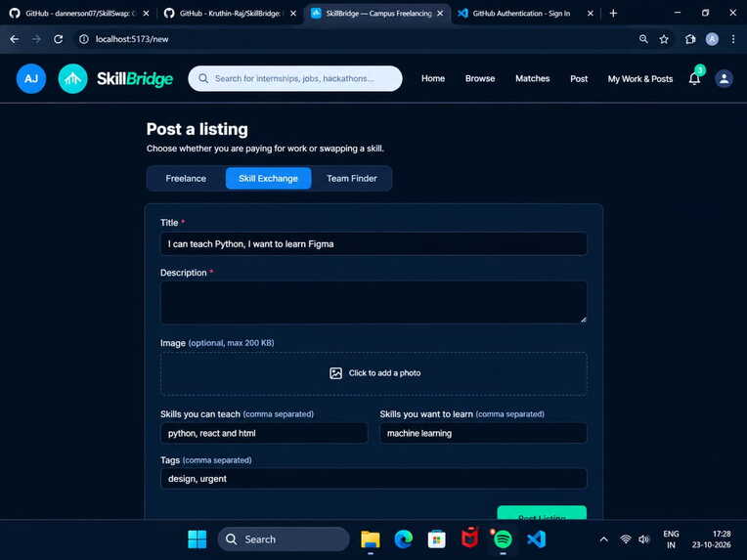
Task: Close the SkillBridge Campus Freelancing tab
Action: pyautogui.click(x=440, y=14)
